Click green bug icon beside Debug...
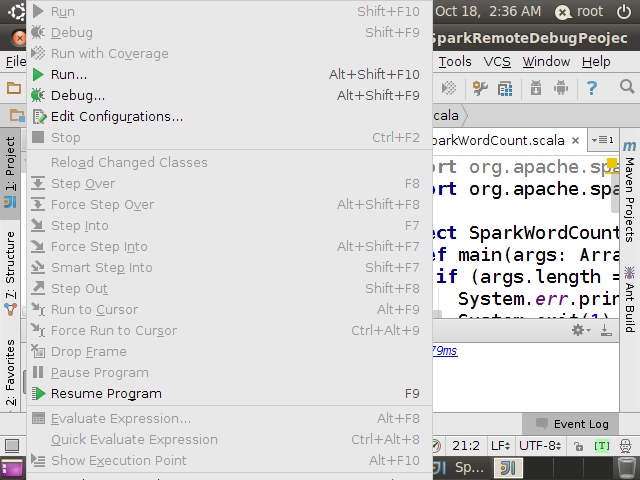Image resolution: width=640 pixels, height=480 pixels. 38,96
